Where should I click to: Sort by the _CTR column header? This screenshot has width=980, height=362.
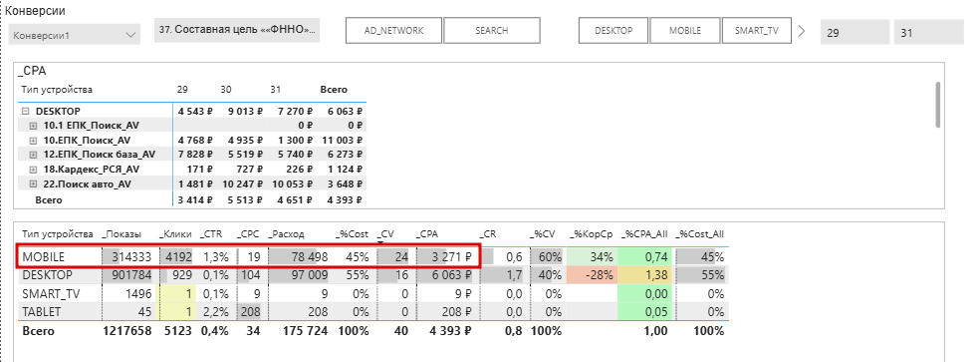tap(211, 234)
